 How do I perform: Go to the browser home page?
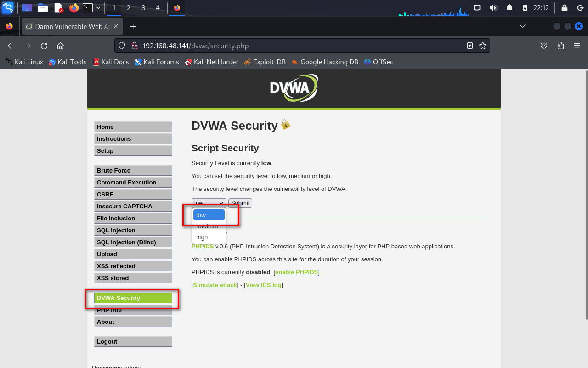click(60, 46)
